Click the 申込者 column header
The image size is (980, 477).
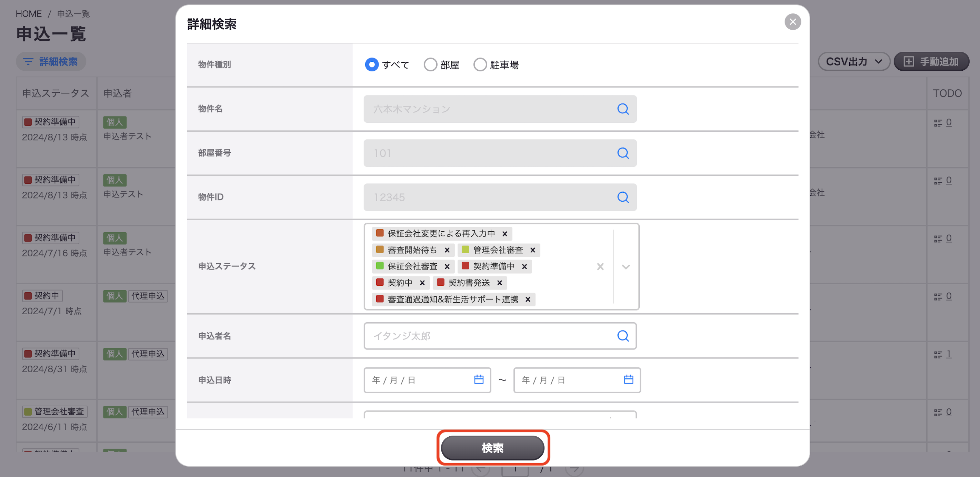tap(118, 93)
